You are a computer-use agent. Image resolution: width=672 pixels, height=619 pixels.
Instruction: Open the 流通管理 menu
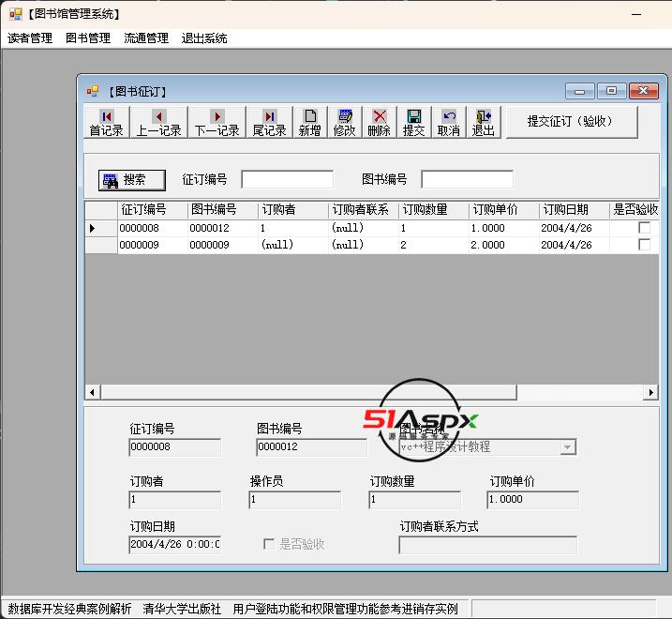[146, 38]
